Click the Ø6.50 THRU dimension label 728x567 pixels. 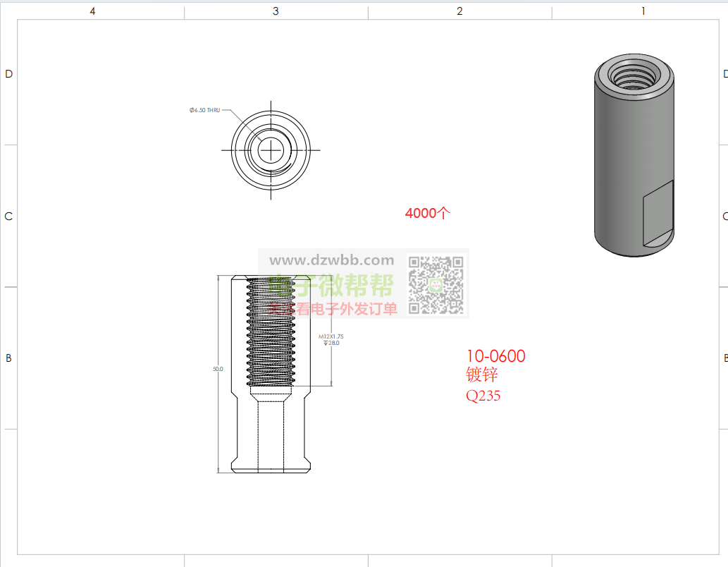204,110
